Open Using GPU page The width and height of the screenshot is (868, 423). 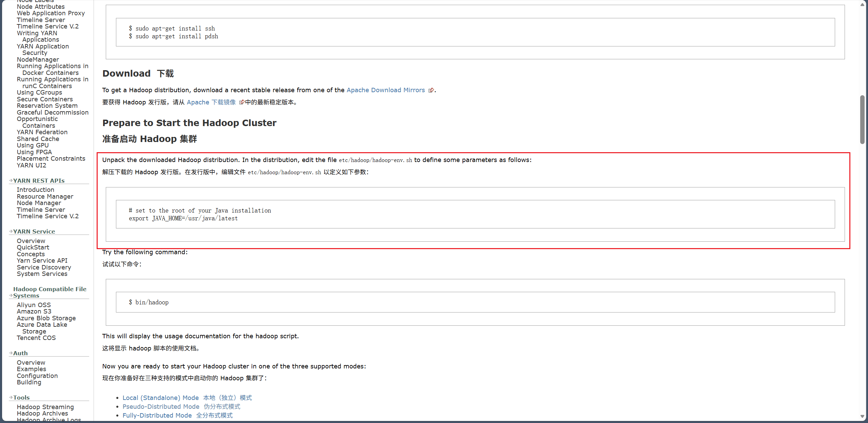click(x=33, y=145)
